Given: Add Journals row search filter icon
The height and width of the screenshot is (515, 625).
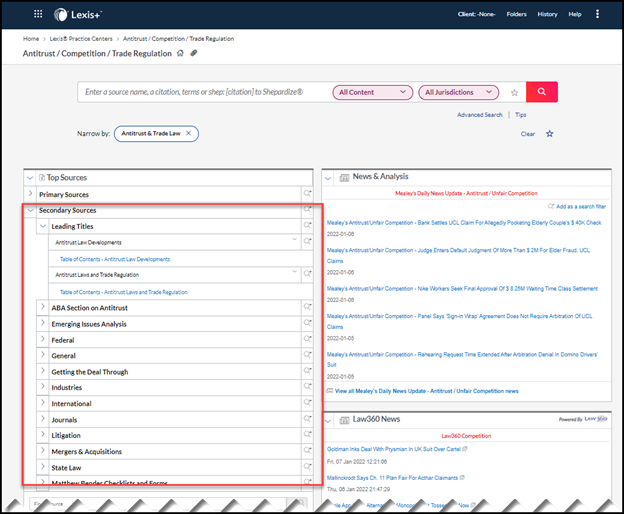Looking at the screenshot, I should coord(307,419).
